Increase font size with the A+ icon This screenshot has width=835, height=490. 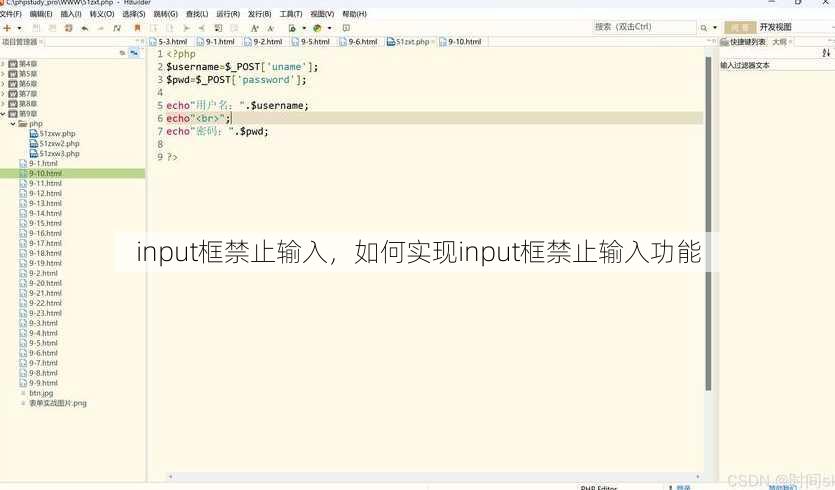[255, 28]
